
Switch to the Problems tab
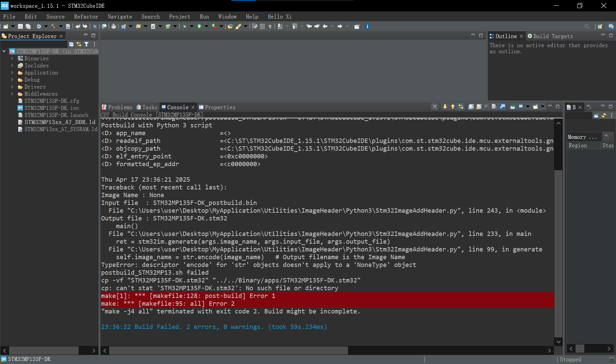point(120,107)
